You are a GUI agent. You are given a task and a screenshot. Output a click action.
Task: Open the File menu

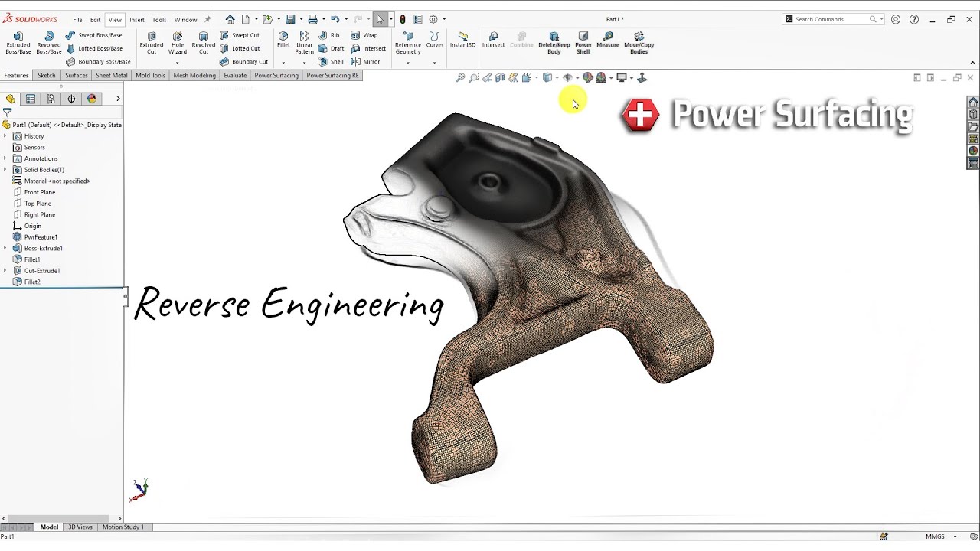77,20
